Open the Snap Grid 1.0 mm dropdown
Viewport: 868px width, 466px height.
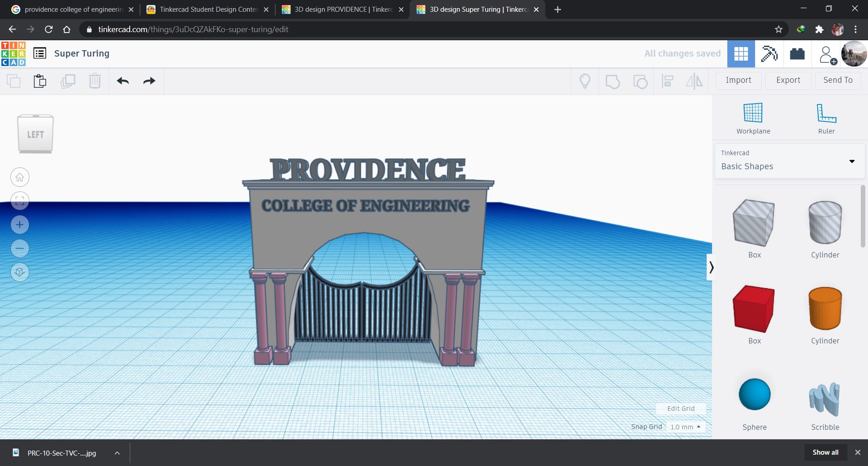686,427
